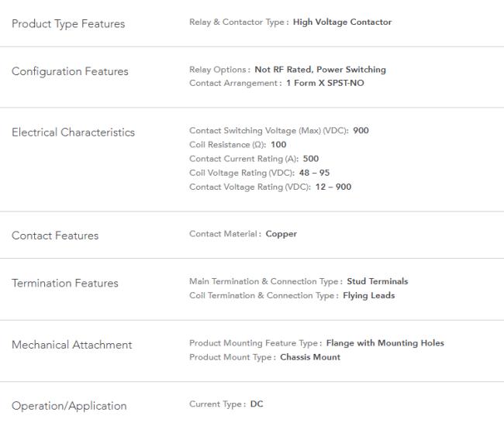Screen dimensions: 504x433
Task: Select the Termination Features section heading
Action: point(65,284)
